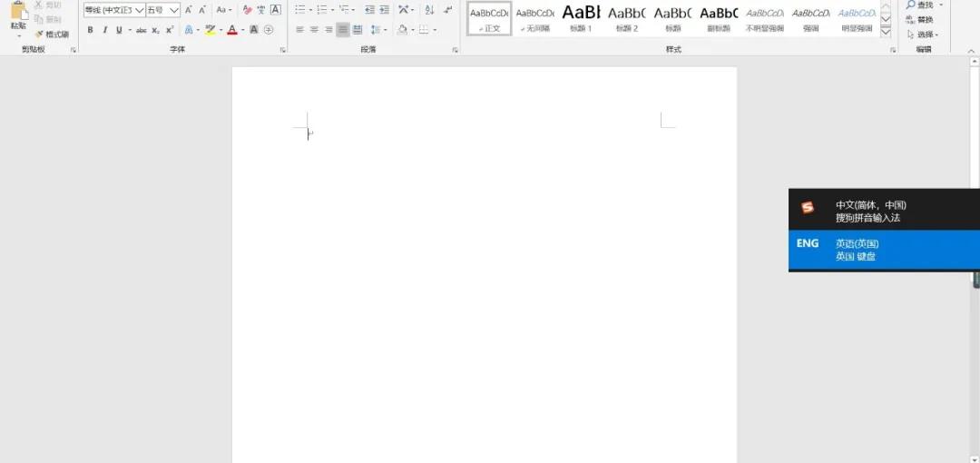Open the highlight color dropdown arrow
980x463 pixels.
[220, 30]
